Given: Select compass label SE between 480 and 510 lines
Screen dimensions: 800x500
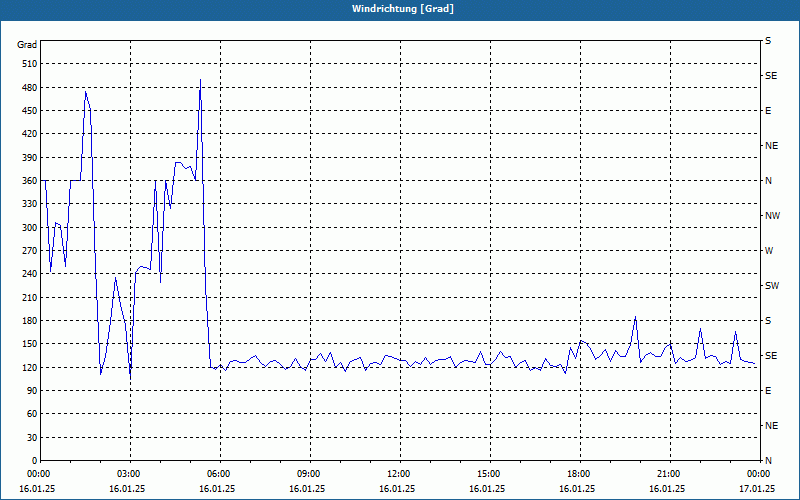Looking at the screenshot, I should pos(771,76).
